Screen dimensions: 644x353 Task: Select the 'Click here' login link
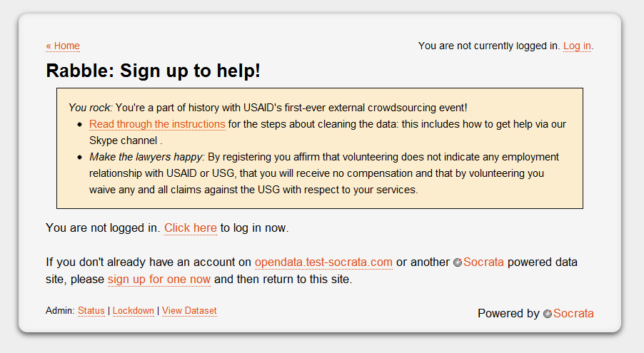(191, 227)
